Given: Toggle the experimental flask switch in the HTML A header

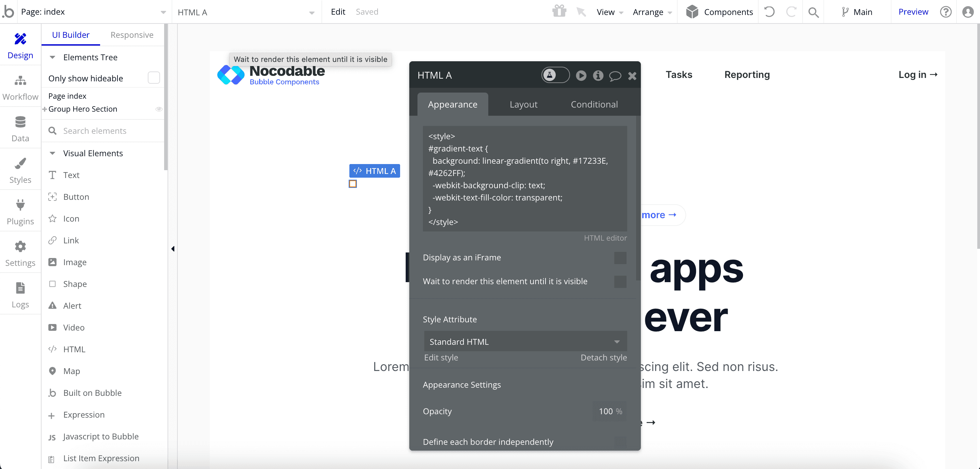Looking at the screenshot, I should point(555,75).
